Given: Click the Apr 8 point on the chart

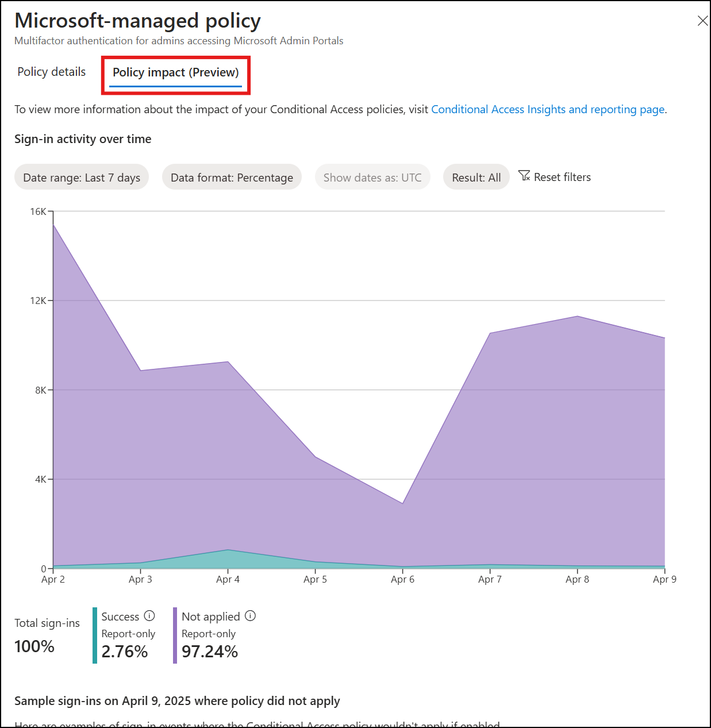Looking at the screenshot, I should click(577, 316).
